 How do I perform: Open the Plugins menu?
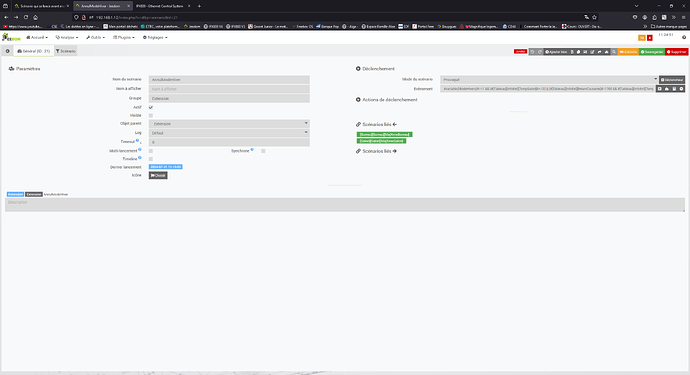tap(124, 37)
